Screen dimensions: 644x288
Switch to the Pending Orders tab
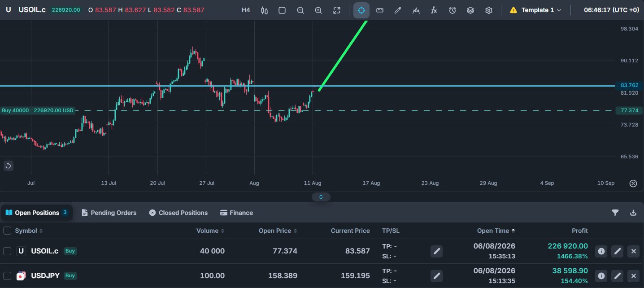click(x=109, y=213)
